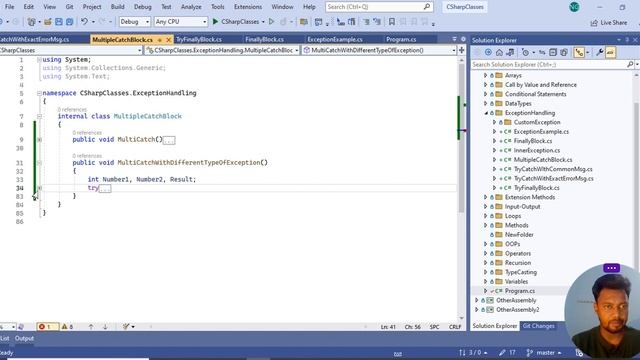Click the Save icon in the toolbar
This screenshot has width=640, height=360.
tap(58, 22)
